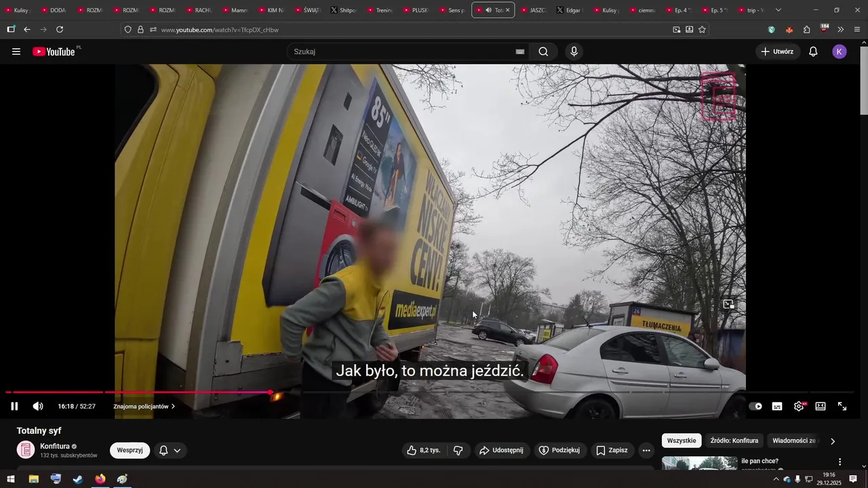Screen dimensions: 868x488
Task: Click the 'Wesprzyj' join button
Action: click(130, 450)
